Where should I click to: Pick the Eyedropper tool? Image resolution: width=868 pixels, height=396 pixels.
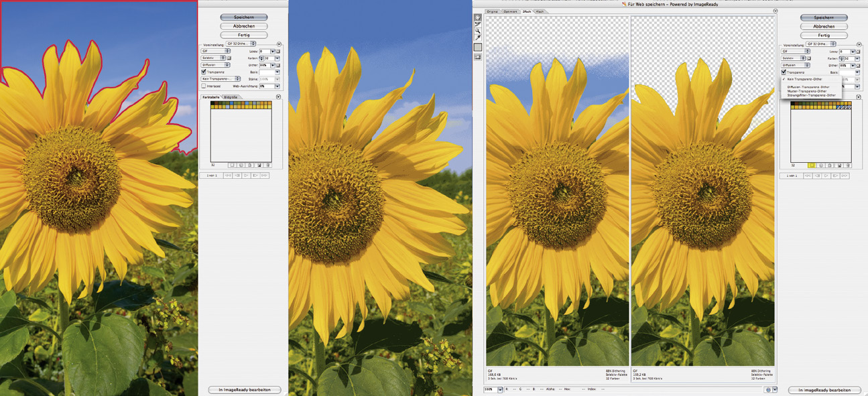click(478, 38)
